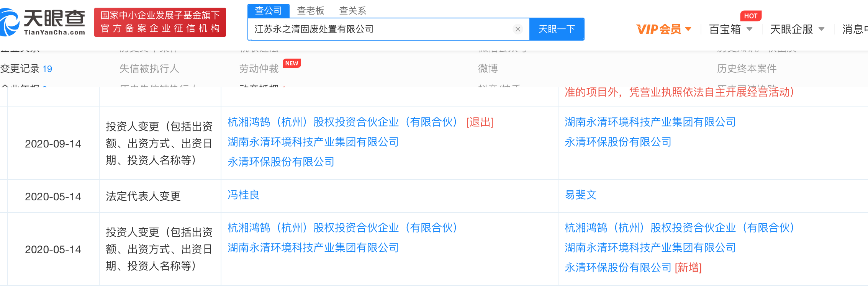Open the 历史终本案件 section

tap(747, 69)
